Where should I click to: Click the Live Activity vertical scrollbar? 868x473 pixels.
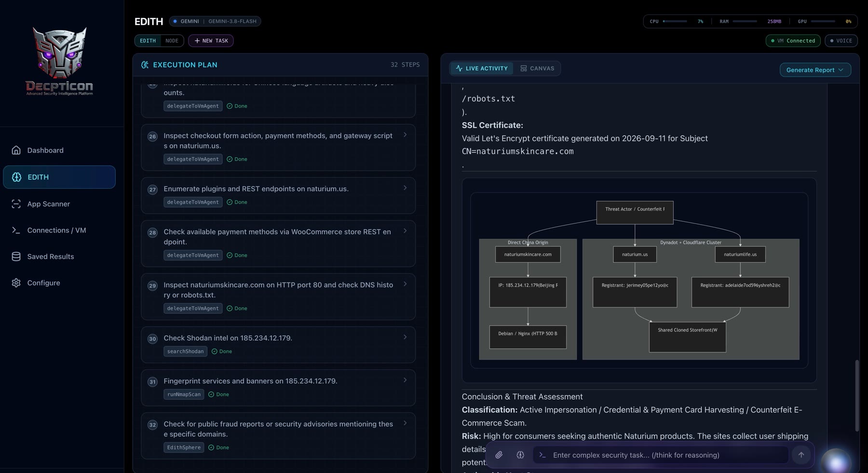pos(857,395)
